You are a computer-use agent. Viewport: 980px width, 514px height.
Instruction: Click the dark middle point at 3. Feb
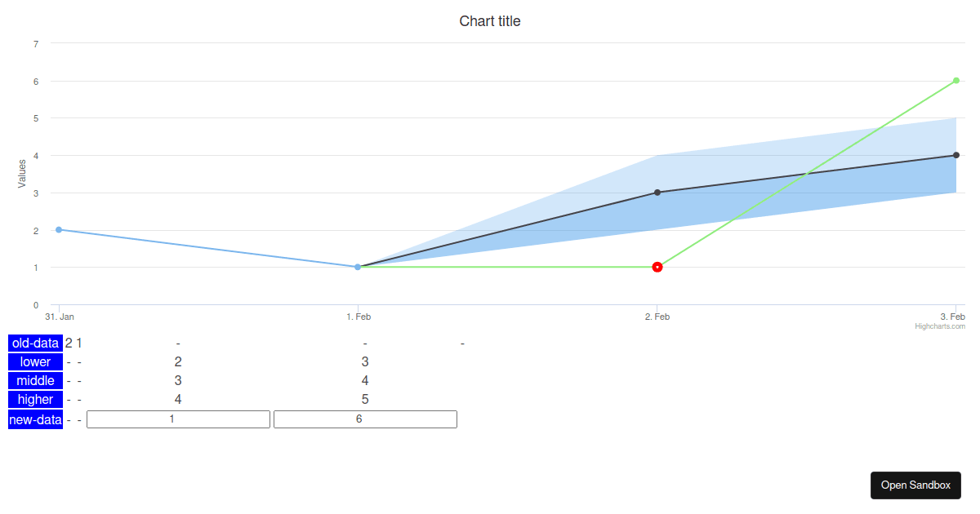coord(956,155)
